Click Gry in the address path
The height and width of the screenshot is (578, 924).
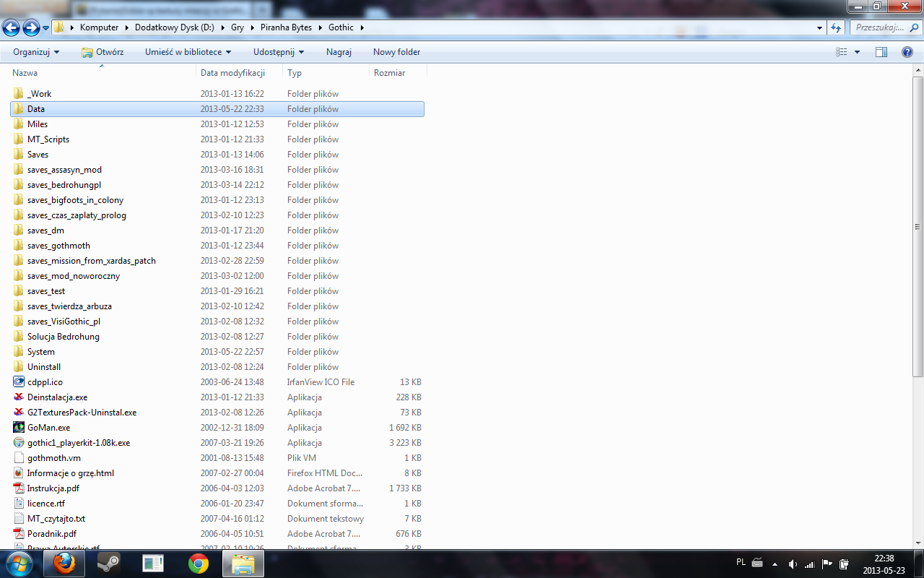pos(237,27)
